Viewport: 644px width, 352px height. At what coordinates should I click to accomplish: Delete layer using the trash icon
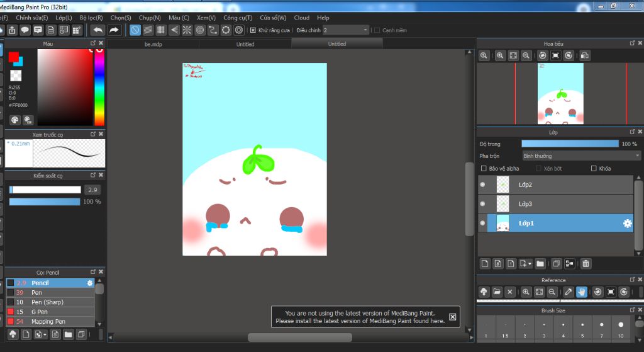point(586,264)
